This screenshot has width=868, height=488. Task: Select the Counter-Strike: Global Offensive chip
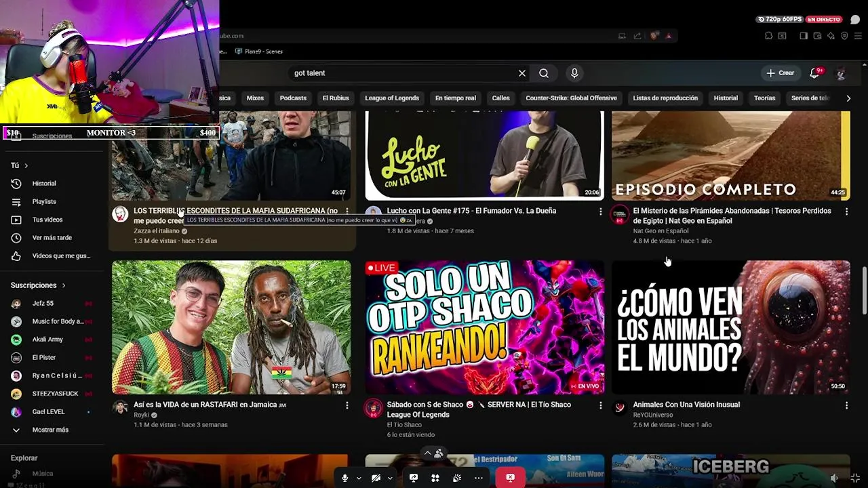tap(571, 98)
